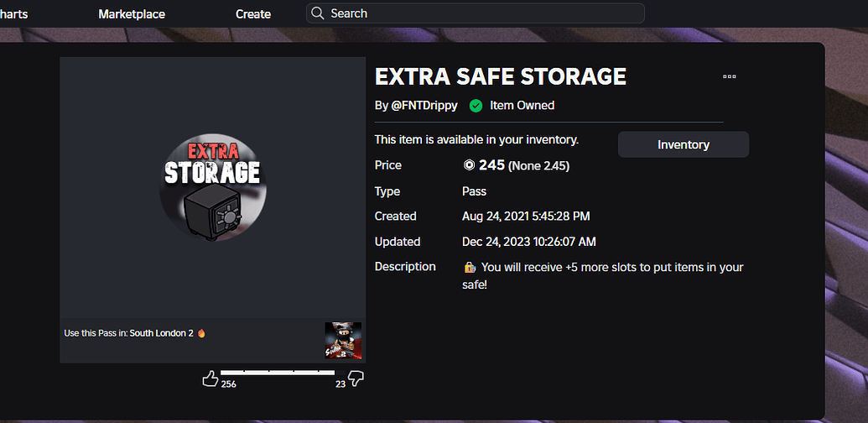Screen dimensions: 868x423
Task: Click the like/dislike vote ratio bar
Action: (x=283, y=373)
